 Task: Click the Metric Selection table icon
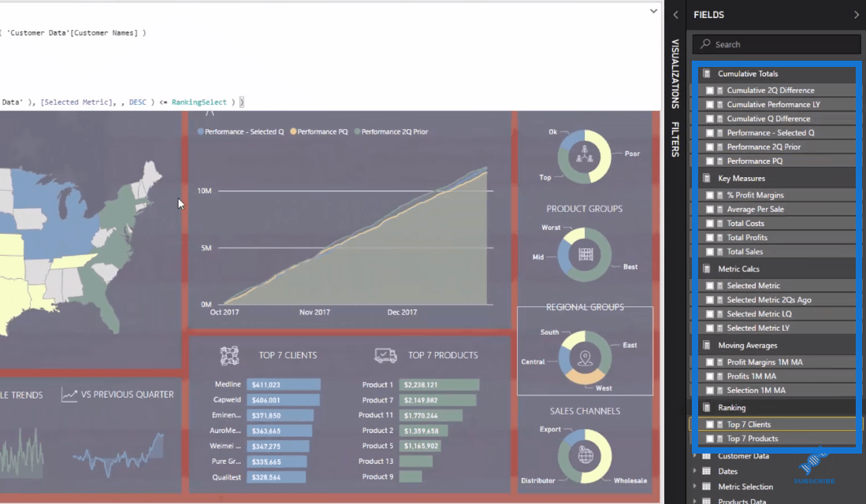pos(706,487)
